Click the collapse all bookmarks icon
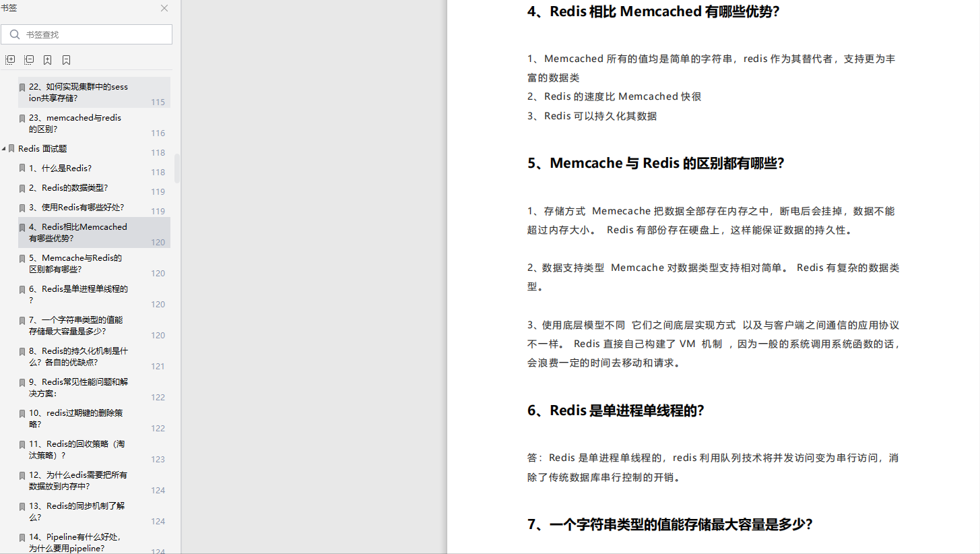 [x=28, y=60]
